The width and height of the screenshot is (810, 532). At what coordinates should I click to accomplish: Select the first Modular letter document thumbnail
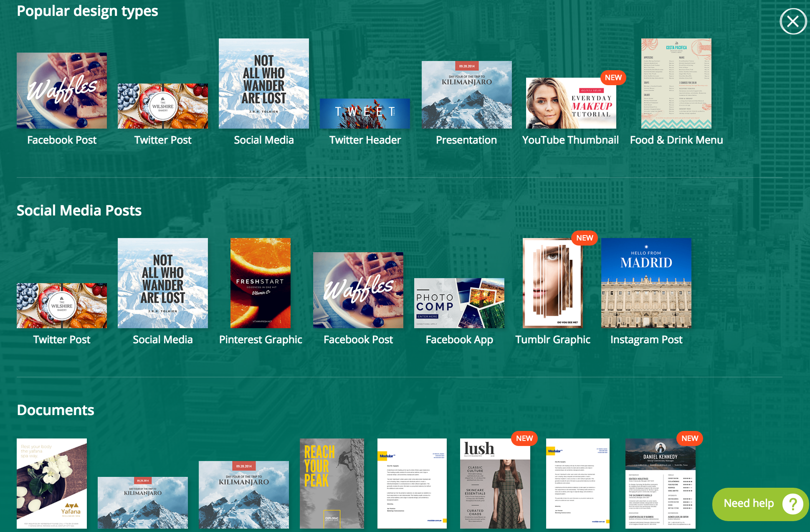coord(412,484)
